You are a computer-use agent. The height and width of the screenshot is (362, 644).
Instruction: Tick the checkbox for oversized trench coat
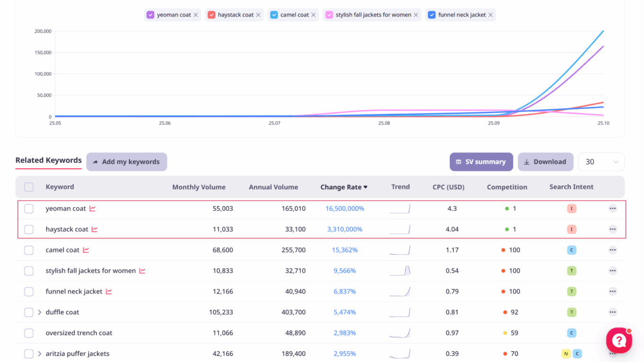pos(29,333)
